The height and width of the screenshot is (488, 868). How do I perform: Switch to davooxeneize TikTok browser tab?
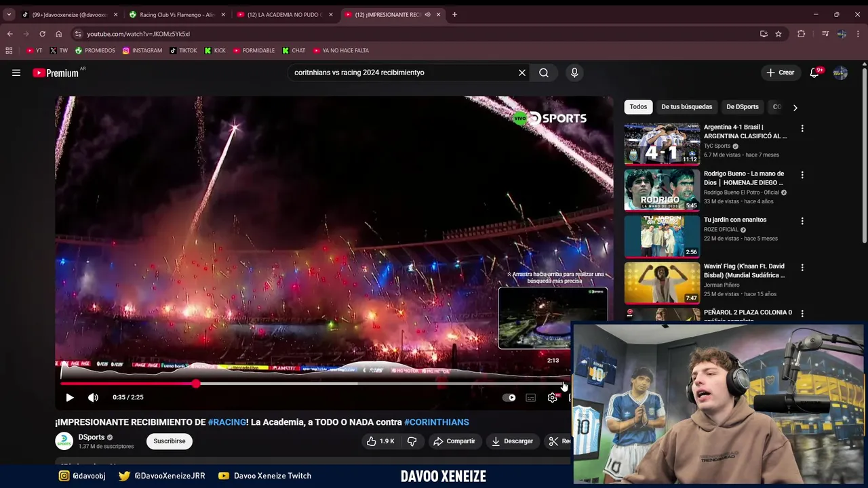point(68,14)
